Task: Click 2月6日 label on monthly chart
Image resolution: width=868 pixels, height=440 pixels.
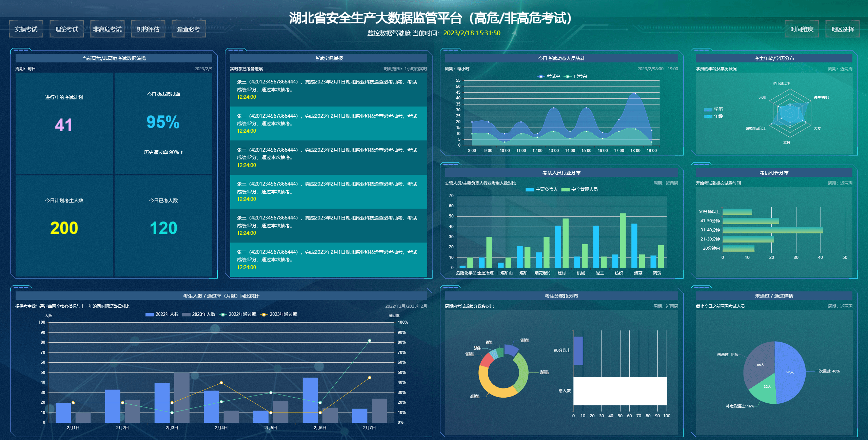Action: [320, 428]
